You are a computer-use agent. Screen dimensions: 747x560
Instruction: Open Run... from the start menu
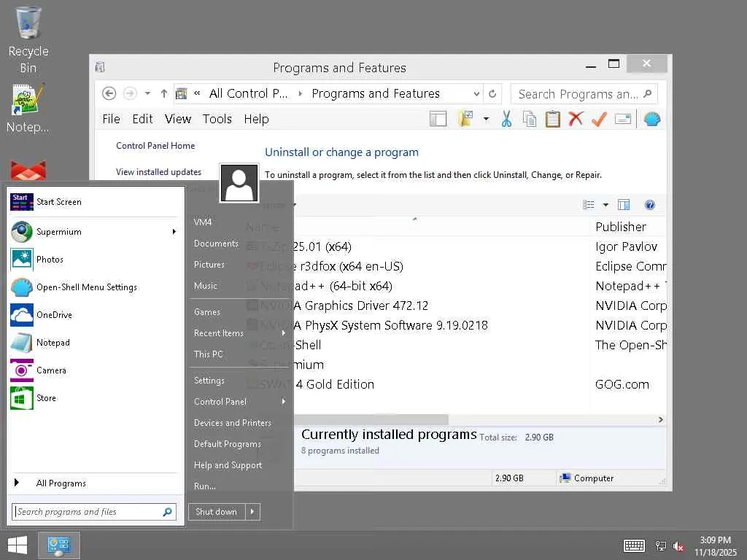point(205,486)
